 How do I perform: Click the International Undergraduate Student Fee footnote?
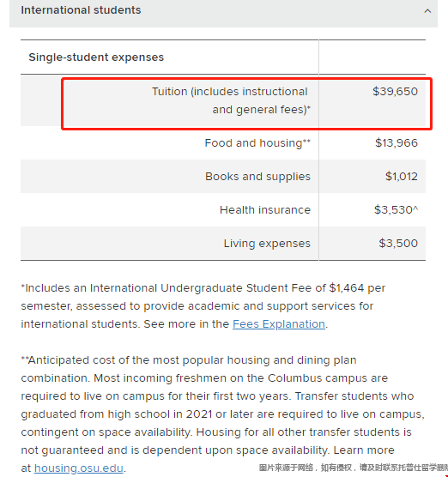point(204,306)
